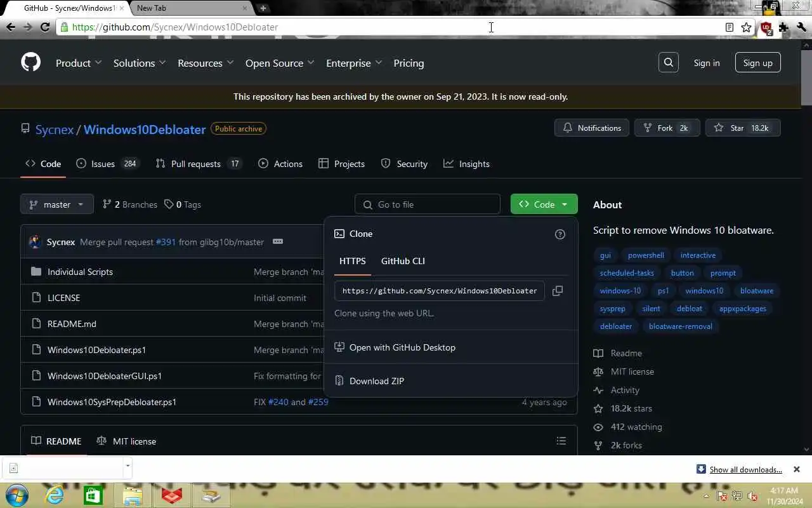Switch to Pull requests tab

(x=199, y=164)
